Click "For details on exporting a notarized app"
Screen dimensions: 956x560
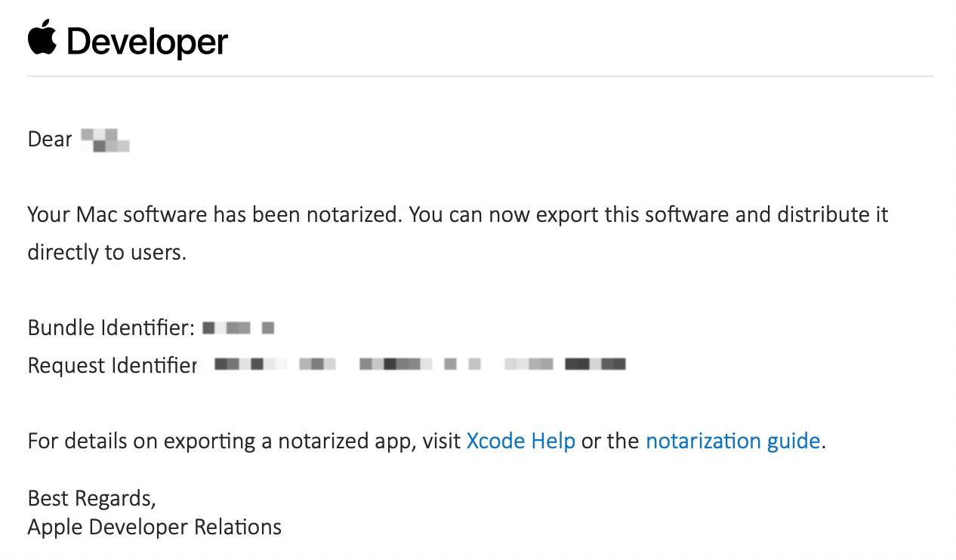(221, 440)
